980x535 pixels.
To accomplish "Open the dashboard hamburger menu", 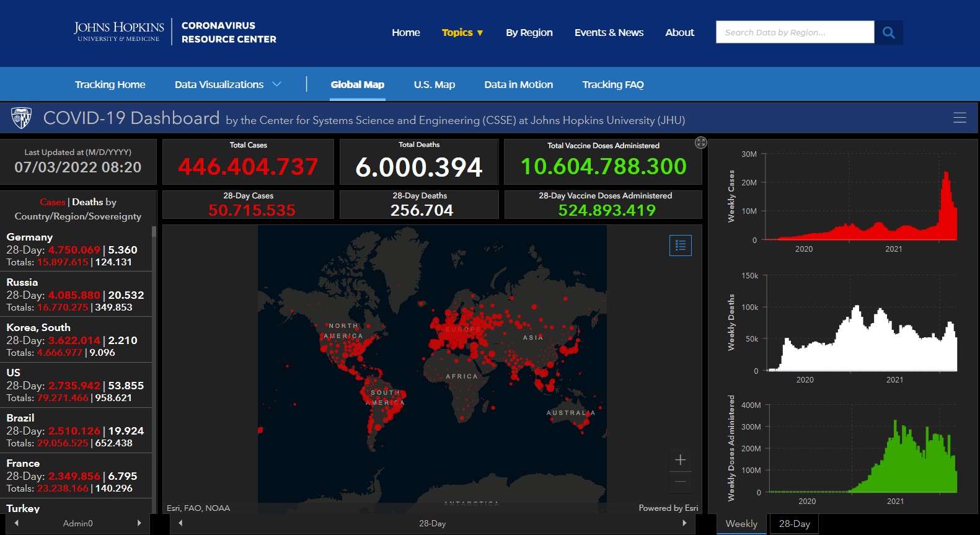I will (x=960, y=118).
